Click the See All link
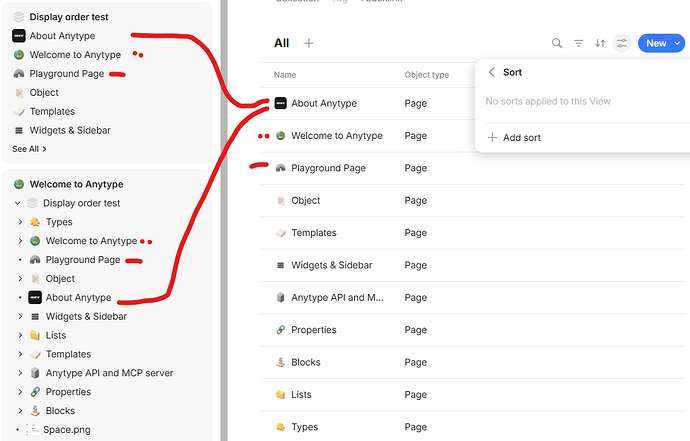 pyautogui.click(x=29, y=149)
